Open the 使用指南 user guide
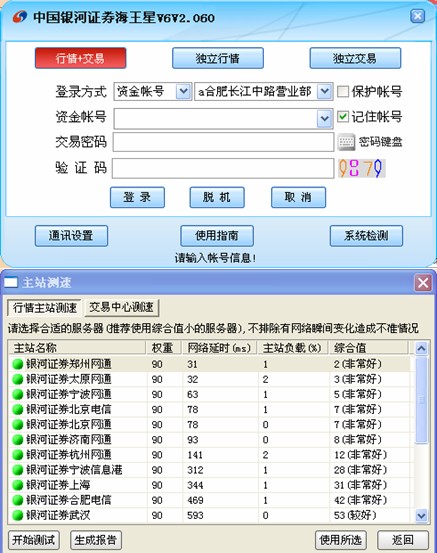 [x=217, y=236]
